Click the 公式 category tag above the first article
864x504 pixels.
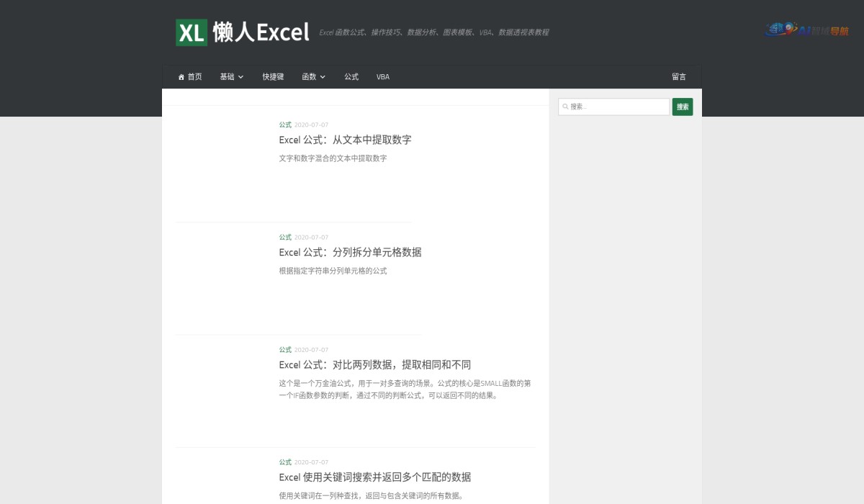point(284,125)
